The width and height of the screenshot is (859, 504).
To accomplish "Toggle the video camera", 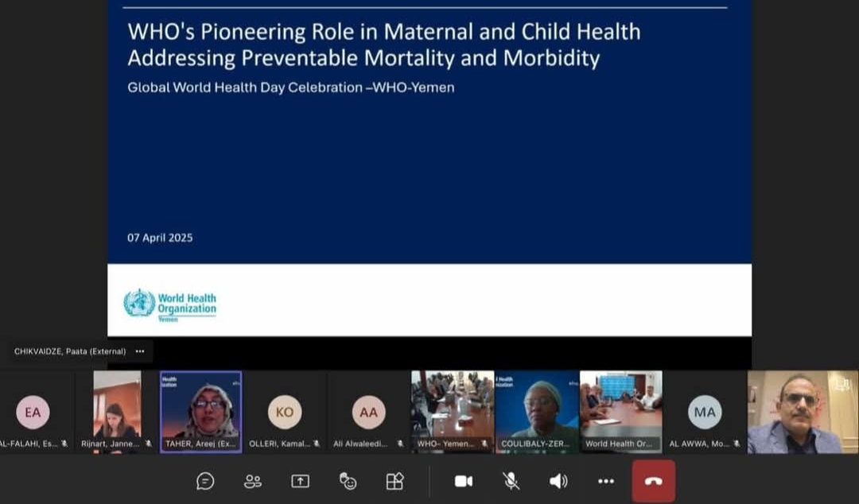I will 464,482.
